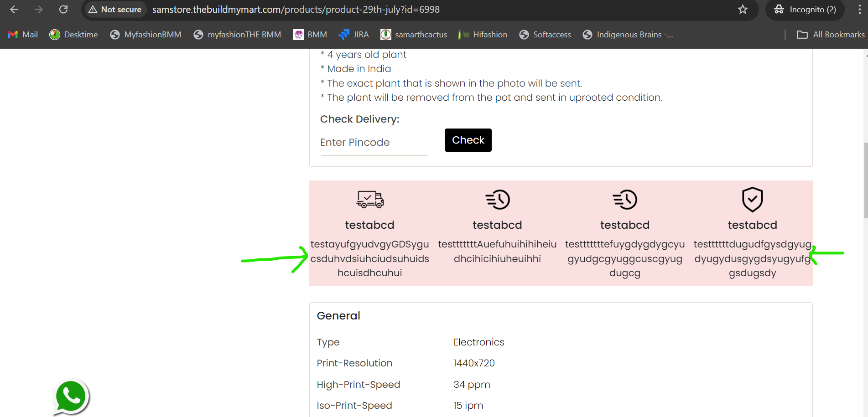Viewport: 868px width, 417px height.
Task: Click the Enter Pincode field
Action: tap(374, 143)
